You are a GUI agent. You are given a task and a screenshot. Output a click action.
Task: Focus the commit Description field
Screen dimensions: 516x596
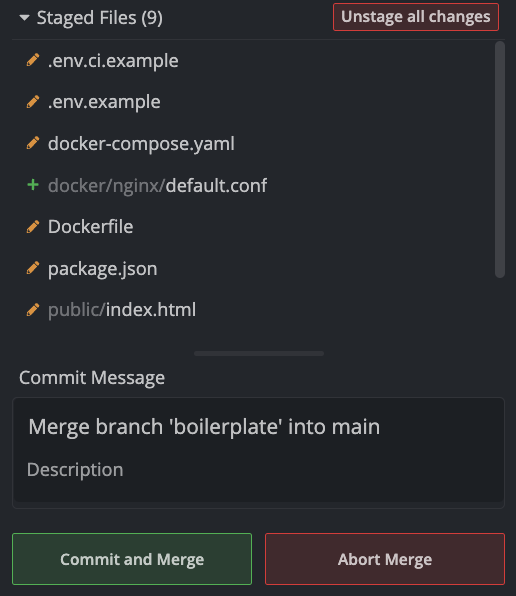point(258,470)
